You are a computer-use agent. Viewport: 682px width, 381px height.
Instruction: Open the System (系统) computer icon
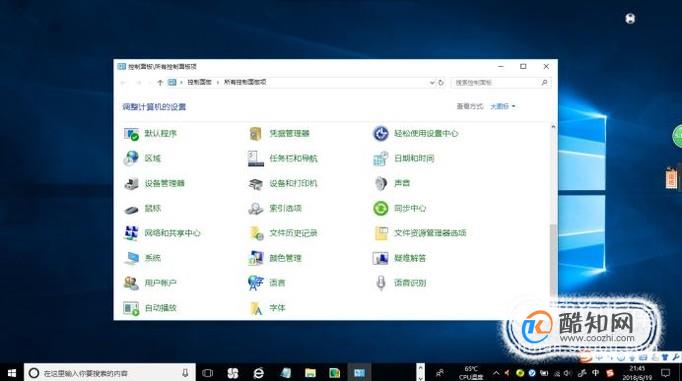131,258
